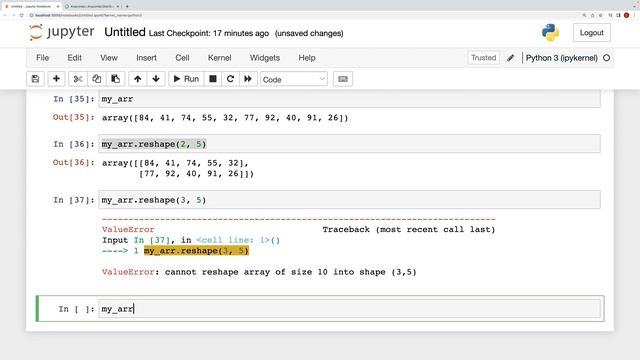Move selected cell up arrow
This screenshot has width=640, height=360.
pos(138,79)
